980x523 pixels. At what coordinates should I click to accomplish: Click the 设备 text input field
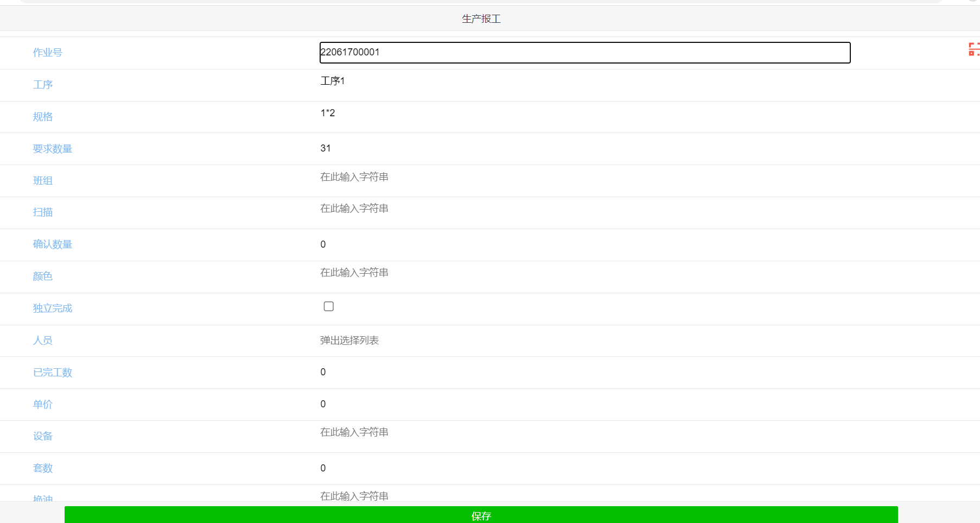click(x=354, y=432)
